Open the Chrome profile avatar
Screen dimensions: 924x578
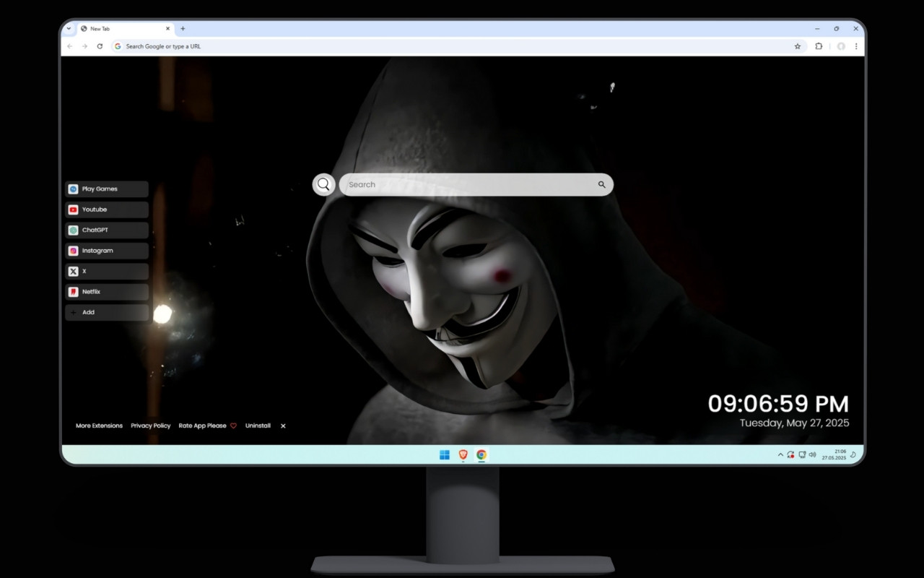(x=841, y=46)
